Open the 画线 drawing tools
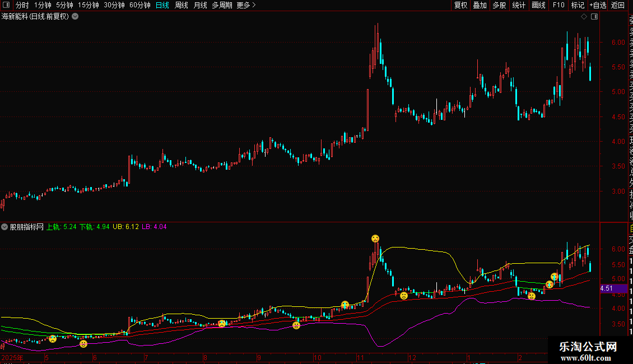The height and width of the screenshot is (364, 633). 538,5
